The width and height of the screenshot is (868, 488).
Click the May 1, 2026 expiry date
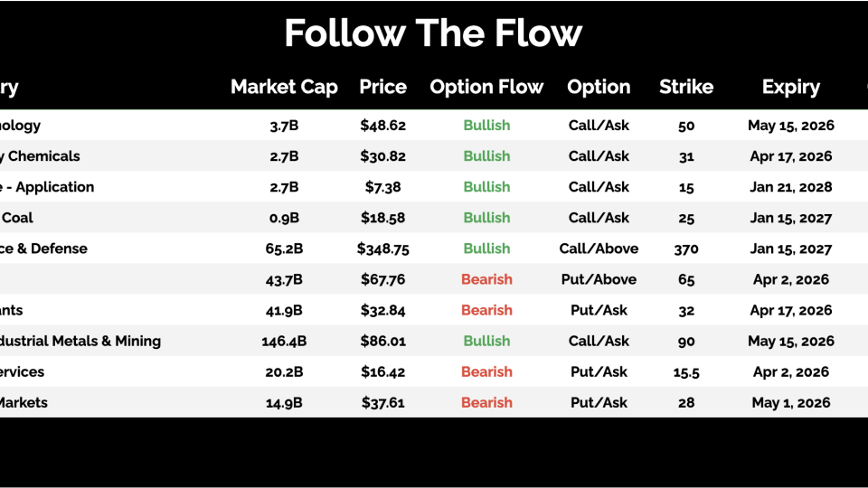click(791, 402)
